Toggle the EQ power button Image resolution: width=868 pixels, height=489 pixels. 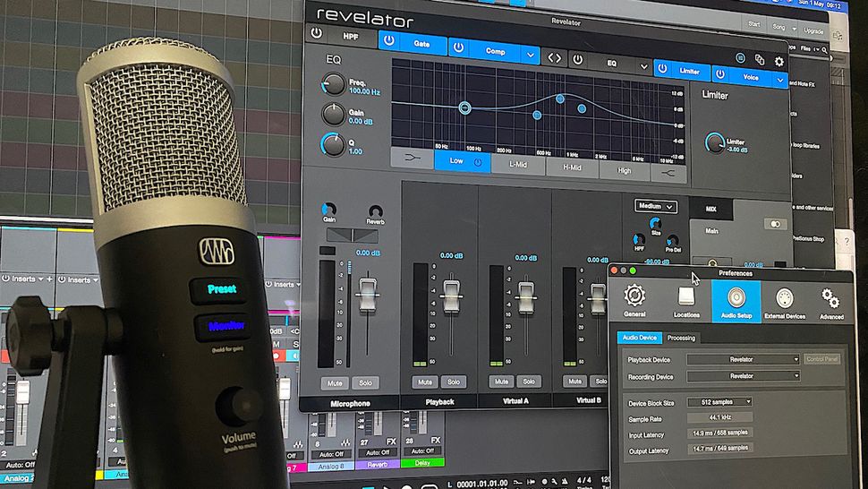click(577, 59)
